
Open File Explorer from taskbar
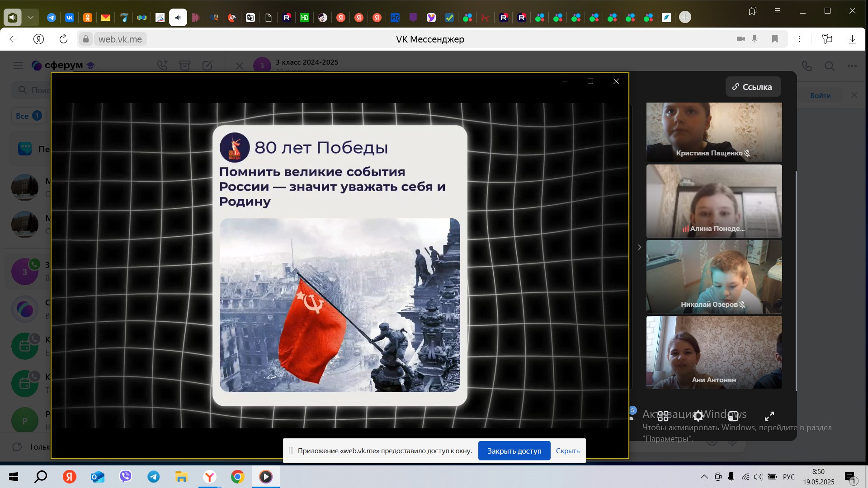pos(181,477)
